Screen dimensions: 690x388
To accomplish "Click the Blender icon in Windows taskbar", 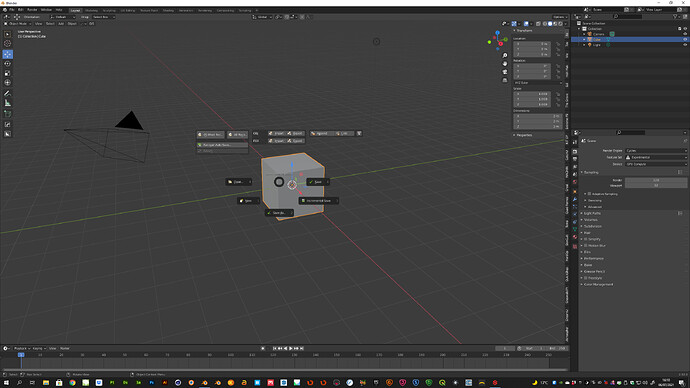I will pos(204,383).
